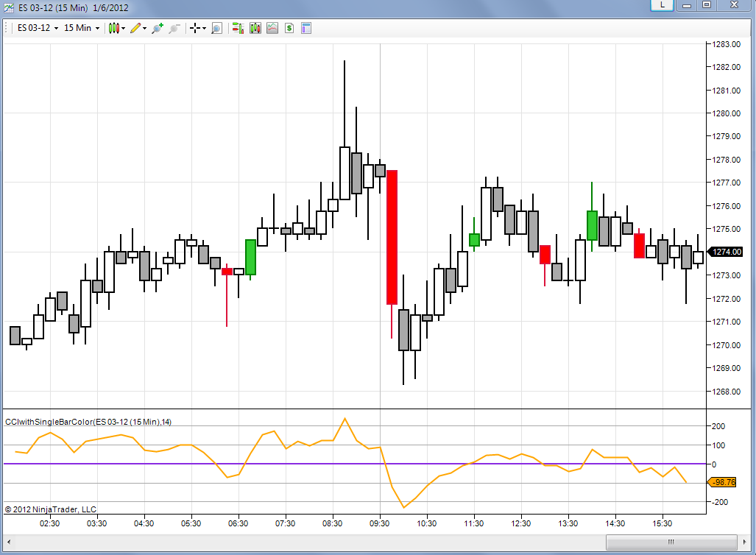Open the data series icon
This screenshot has height=555, width=756.
click(x=255, y=29)
